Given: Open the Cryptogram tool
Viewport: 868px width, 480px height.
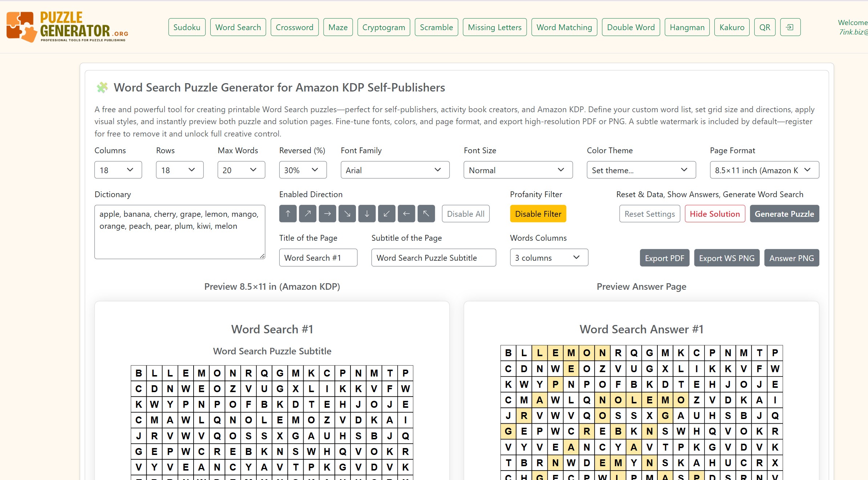Looking at the screenshot, I should click(x=383, y=27).
